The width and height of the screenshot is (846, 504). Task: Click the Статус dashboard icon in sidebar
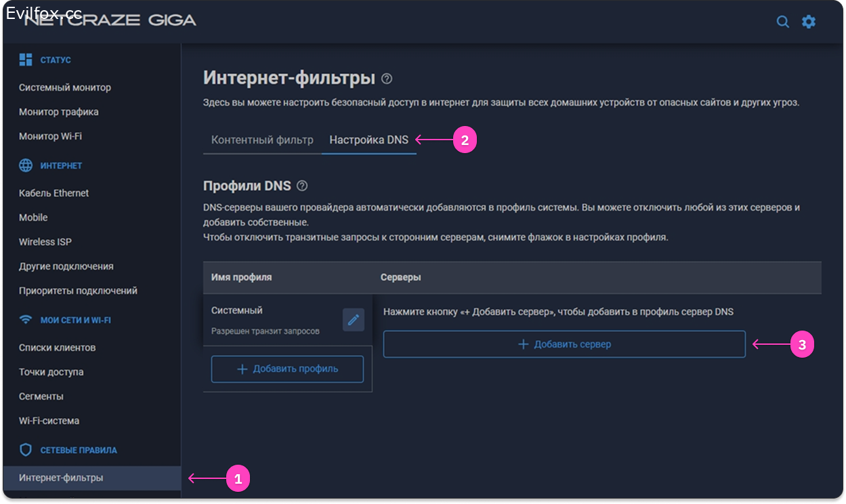[26, 60]
